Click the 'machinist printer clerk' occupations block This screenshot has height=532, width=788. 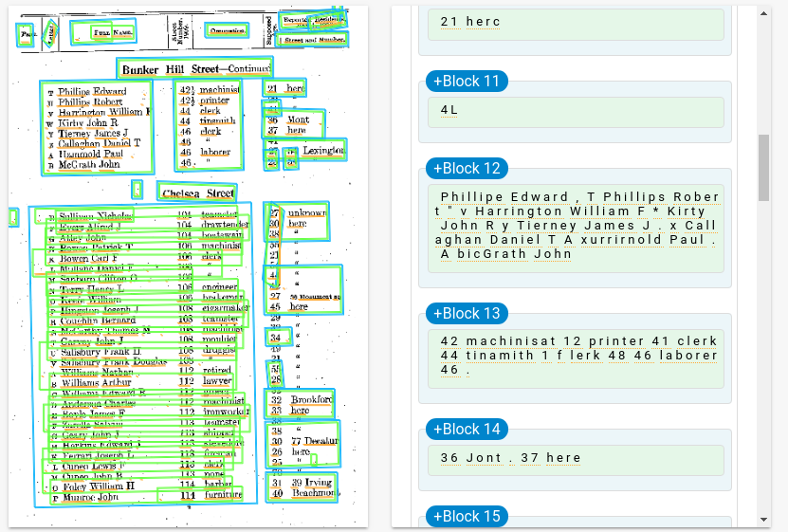click(209, 125)
